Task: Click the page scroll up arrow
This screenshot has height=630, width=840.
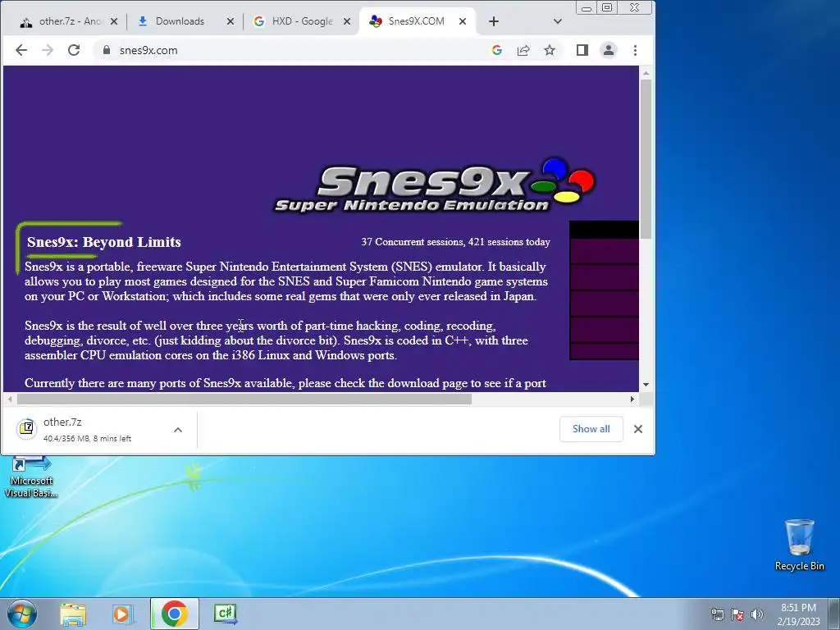Action: click(646, 73)
